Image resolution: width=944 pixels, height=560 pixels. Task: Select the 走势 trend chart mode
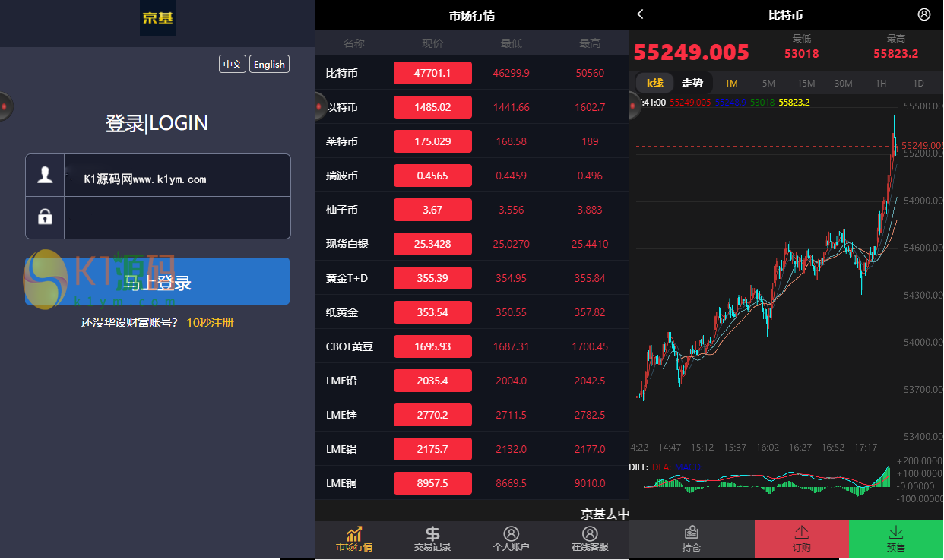click(x=692, y=83)
